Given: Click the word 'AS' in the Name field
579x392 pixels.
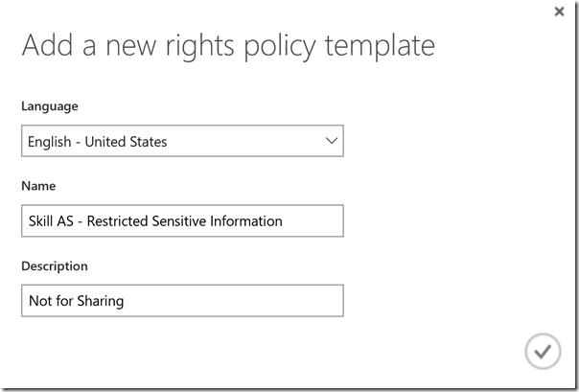Looking at the screenshot, I should coord(69,221).
